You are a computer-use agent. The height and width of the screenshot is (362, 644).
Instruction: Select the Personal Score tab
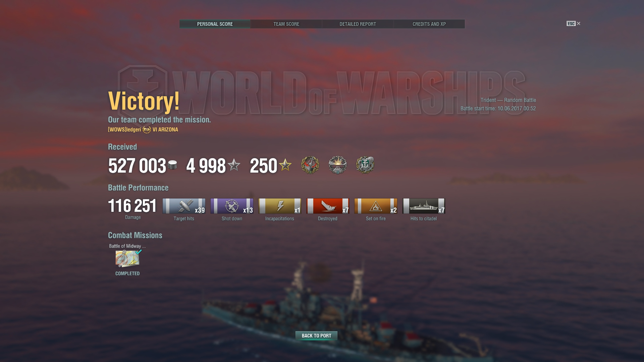[x=215, y=24]
